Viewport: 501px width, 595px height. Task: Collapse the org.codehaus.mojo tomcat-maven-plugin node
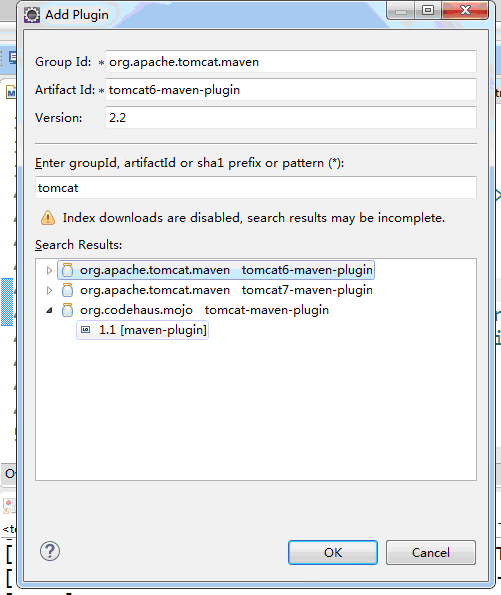(x=49, y=310)
